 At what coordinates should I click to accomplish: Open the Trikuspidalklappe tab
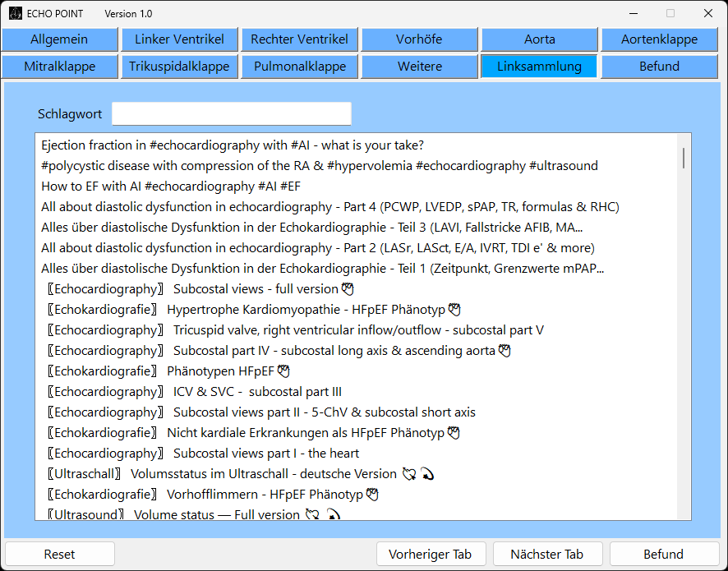(179, 67)
